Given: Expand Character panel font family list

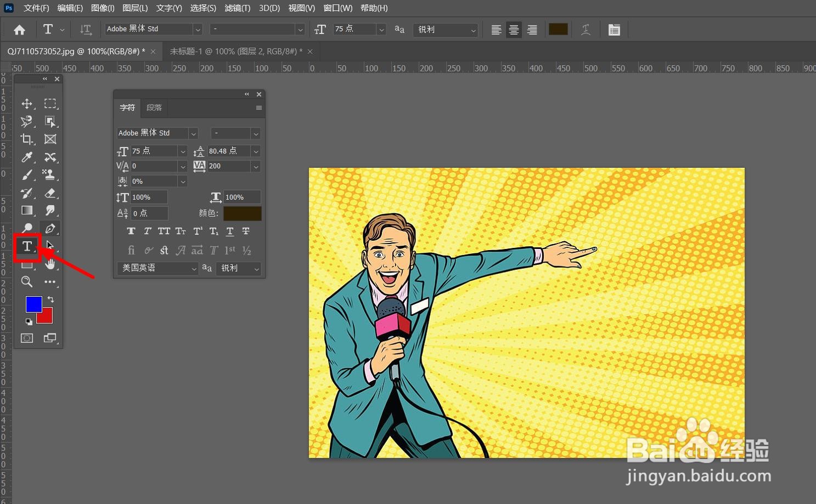Looking at the screenshot, I should [x=193, y=133].
